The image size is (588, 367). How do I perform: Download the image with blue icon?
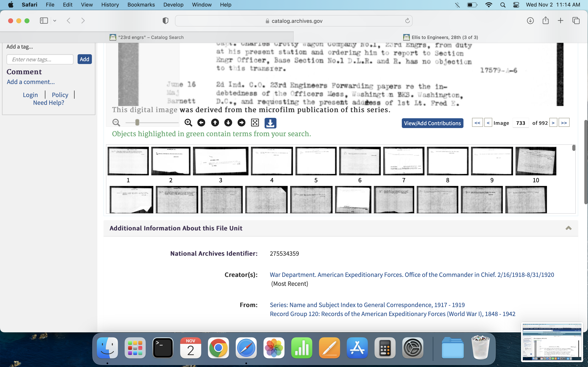point(270,123)
